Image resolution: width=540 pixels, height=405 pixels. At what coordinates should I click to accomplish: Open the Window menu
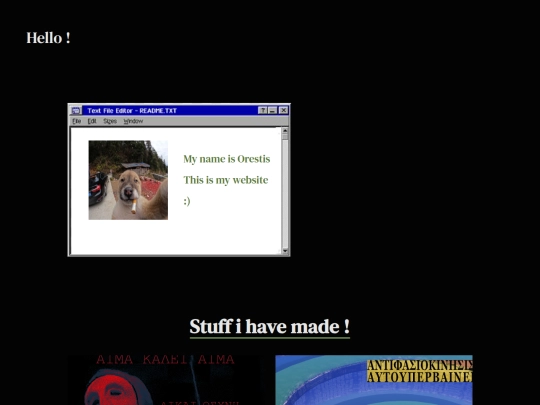click(x=133, y=121)
